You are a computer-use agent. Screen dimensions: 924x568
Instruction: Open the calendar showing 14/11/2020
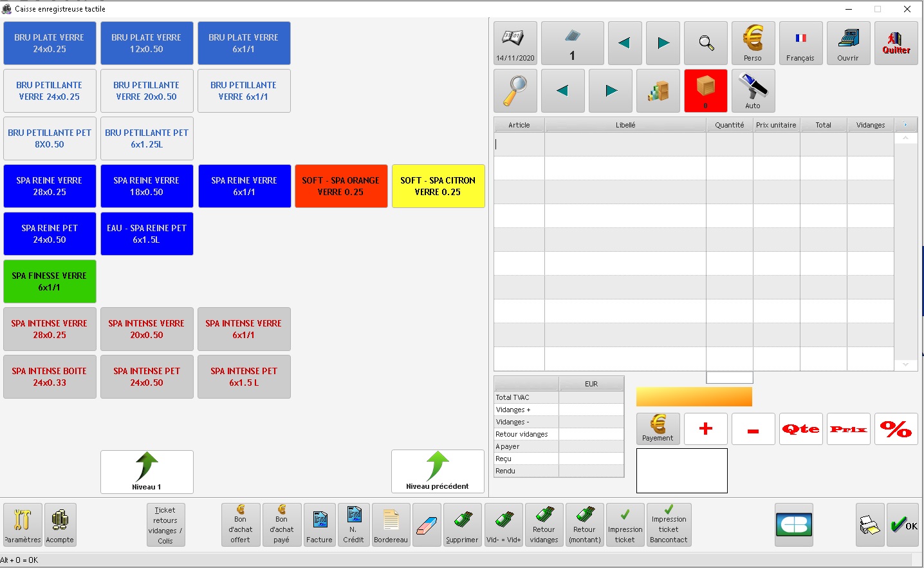(515, 43)
